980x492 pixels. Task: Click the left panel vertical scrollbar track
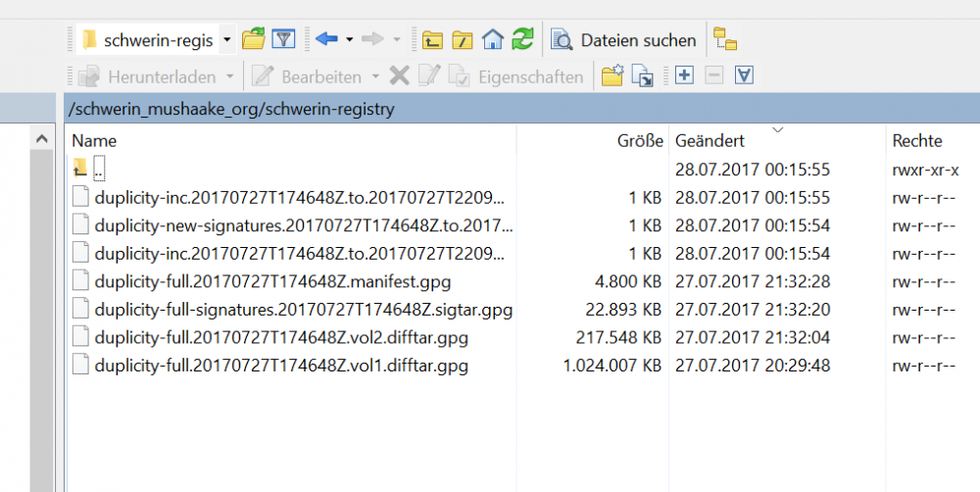click(42, 322)
